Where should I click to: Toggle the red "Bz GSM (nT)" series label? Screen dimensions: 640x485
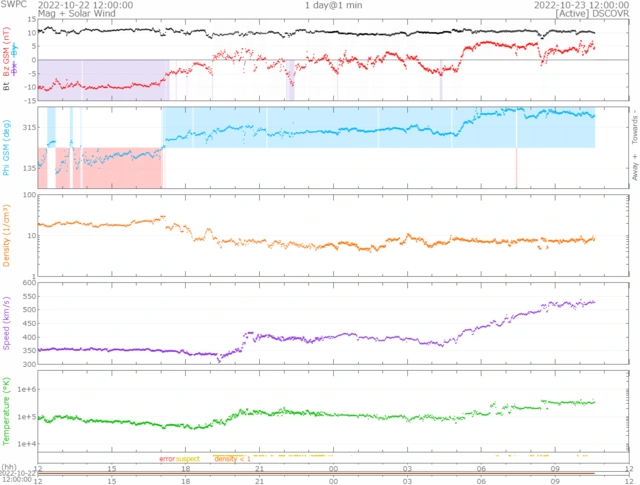(x=7, y=52)
